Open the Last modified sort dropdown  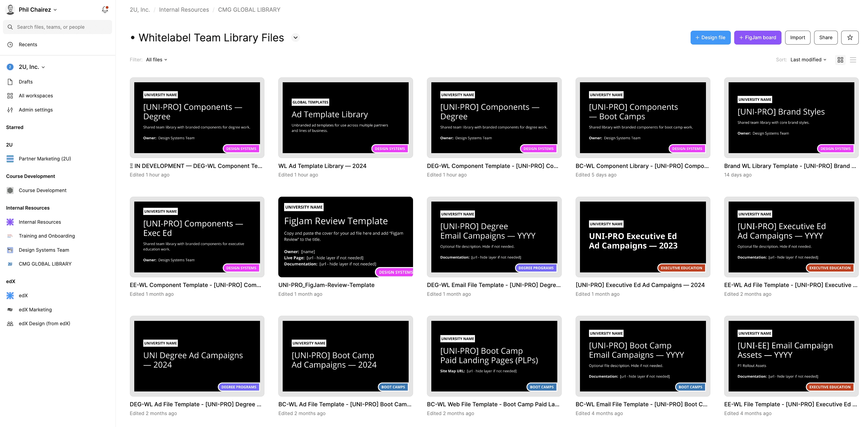click(x=808, y=60)
